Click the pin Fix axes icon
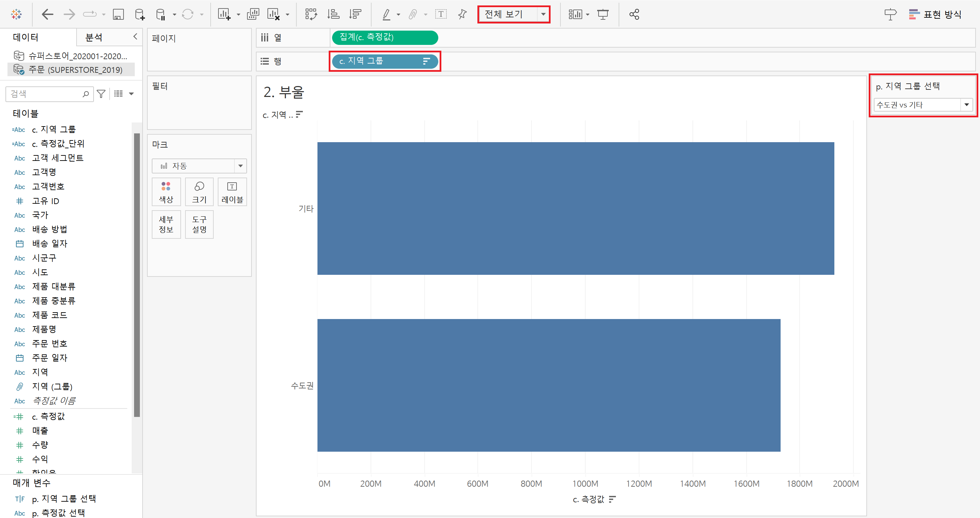The image size is (980, 518). (462, 14)
